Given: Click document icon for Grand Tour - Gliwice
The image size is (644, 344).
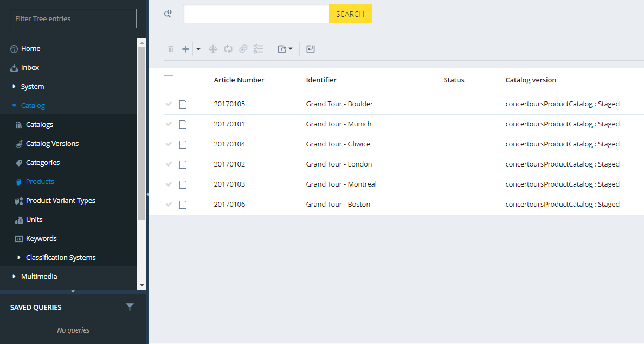Looking at the screenshot, I should [183, 145].
